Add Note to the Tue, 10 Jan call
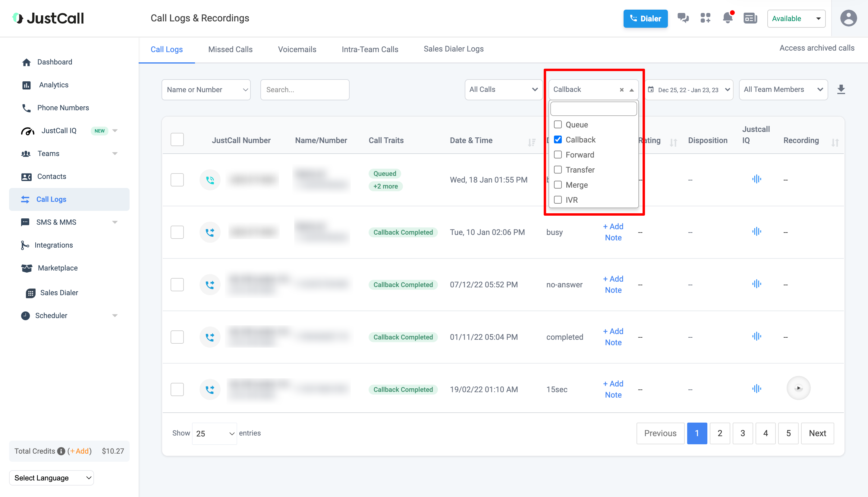This screenshot has width=868, height=497. [x=613, y=232]
